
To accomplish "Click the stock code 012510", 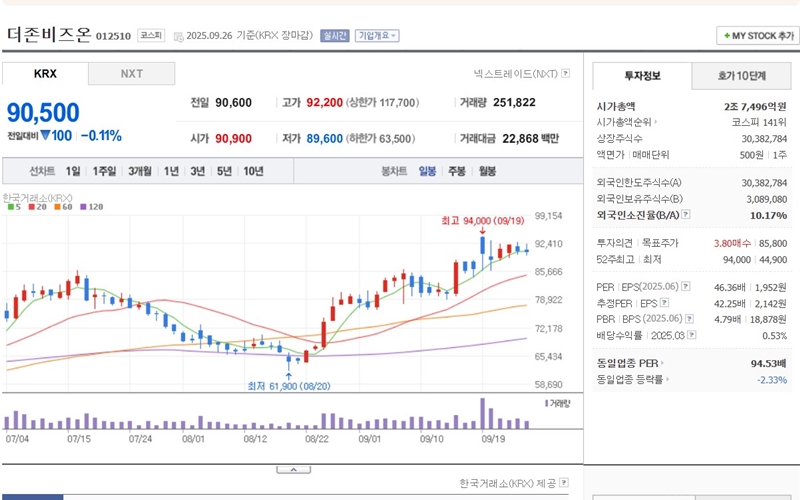I will click(113, 36).
